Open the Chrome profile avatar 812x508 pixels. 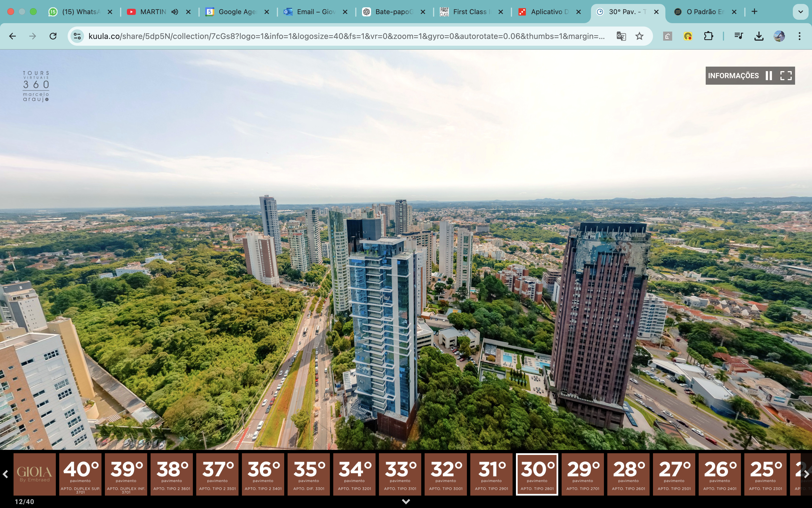click(x=779, y=36)
